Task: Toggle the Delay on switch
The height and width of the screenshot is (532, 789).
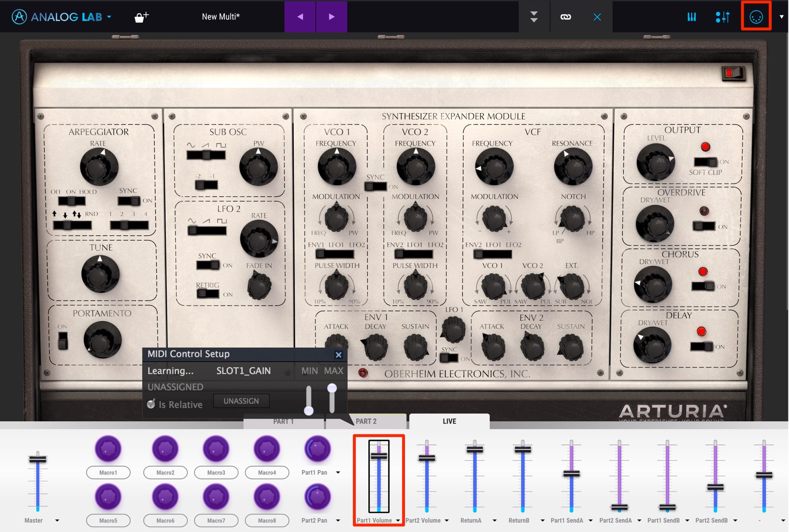Action: tap(702, 346)
